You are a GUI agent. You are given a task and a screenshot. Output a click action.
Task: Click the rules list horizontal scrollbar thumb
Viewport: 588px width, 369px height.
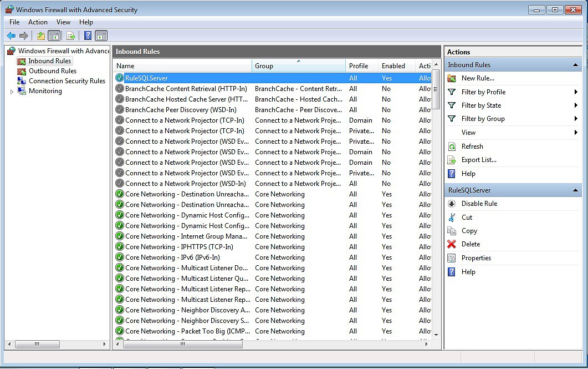[183, 344]
